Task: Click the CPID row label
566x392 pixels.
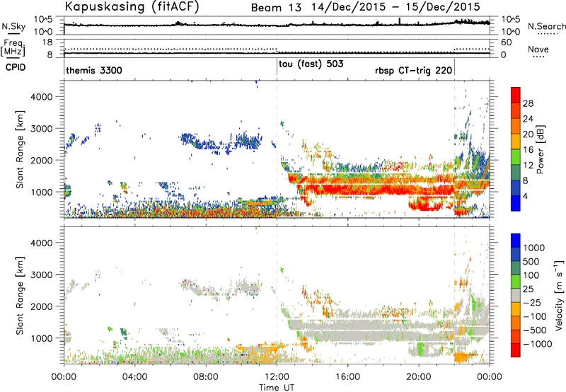Action: (x=16, y=67)
